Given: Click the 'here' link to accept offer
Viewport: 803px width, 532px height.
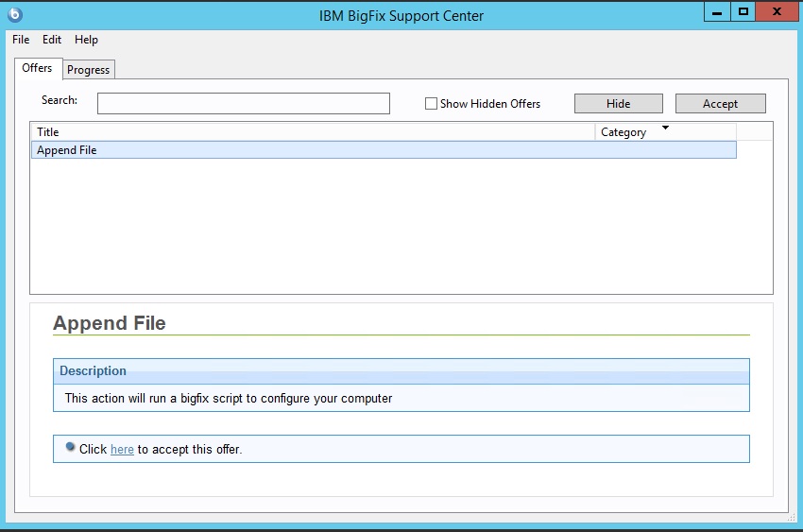Looking at the screenshot, I should click(x=122, y=449).
